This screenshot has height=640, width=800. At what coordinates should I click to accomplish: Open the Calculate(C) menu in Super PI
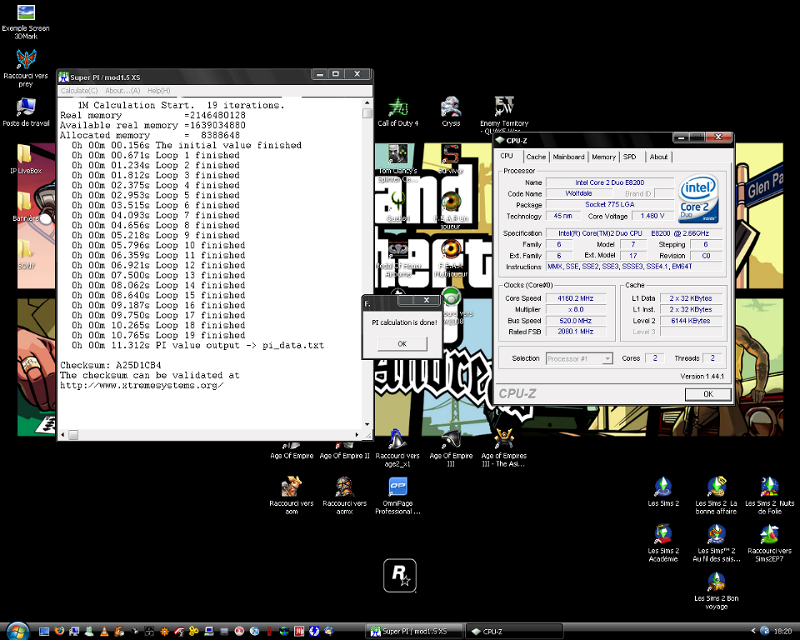coord(79,91)
